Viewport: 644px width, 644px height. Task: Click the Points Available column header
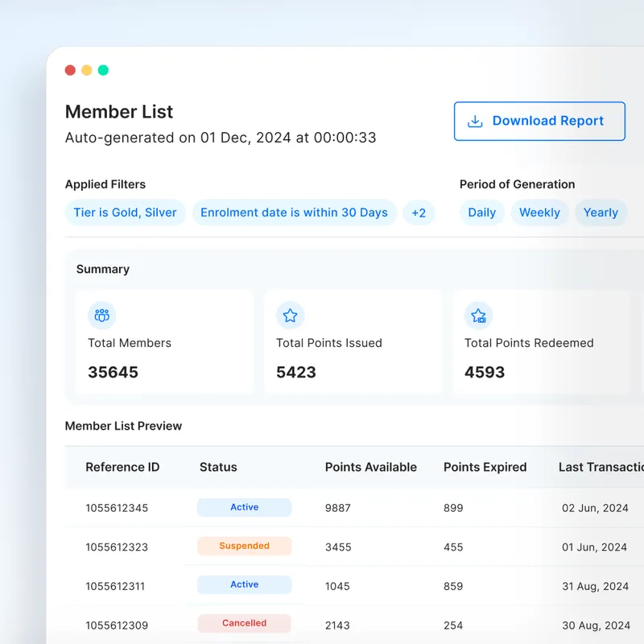pyautogui.click(x=370, y=467)
